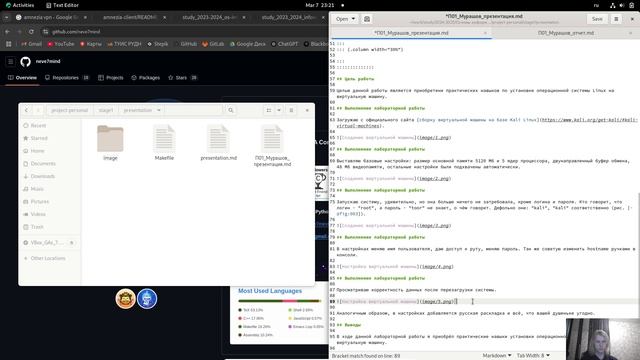Toggle grid/list view in Files
The width and height of the screenshot is (640, 360).
(x=269, y=110)
